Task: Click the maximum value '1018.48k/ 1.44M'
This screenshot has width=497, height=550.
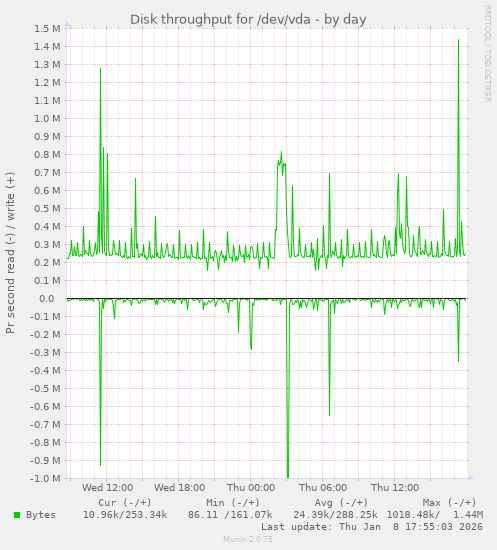Action: point(435,515)
